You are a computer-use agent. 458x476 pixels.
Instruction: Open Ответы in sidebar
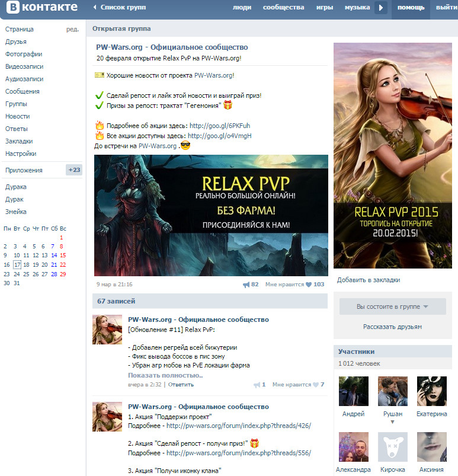(17, 129)
